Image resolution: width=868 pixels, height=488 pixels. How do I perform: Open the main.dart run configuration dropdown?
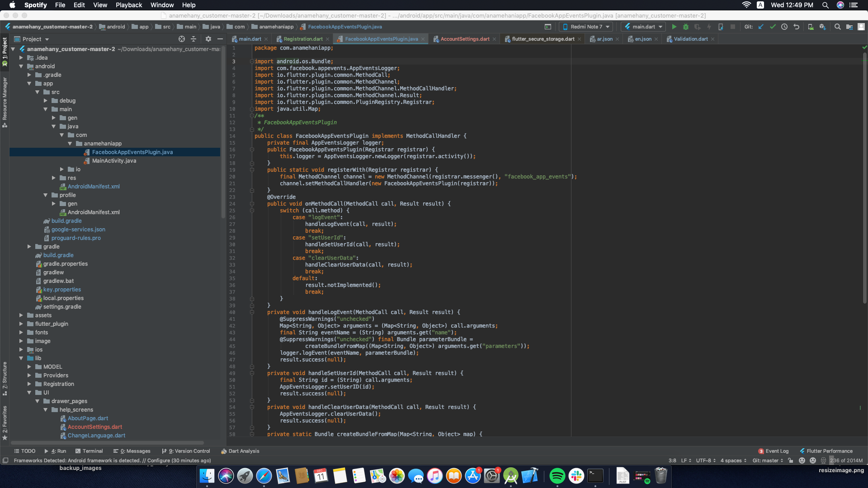(643, 27)
